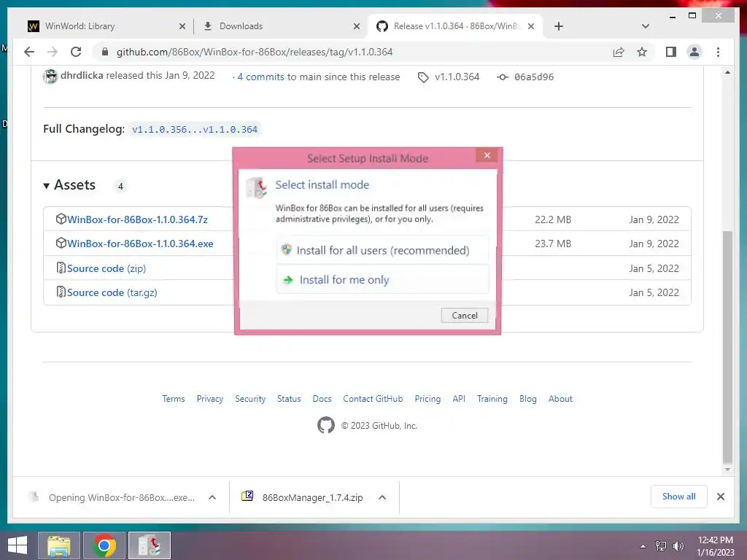Image resolution: width=747 pixels, height=560 pixels.
Task: Open the Chrome profile avatar
Action: point(694,52)
